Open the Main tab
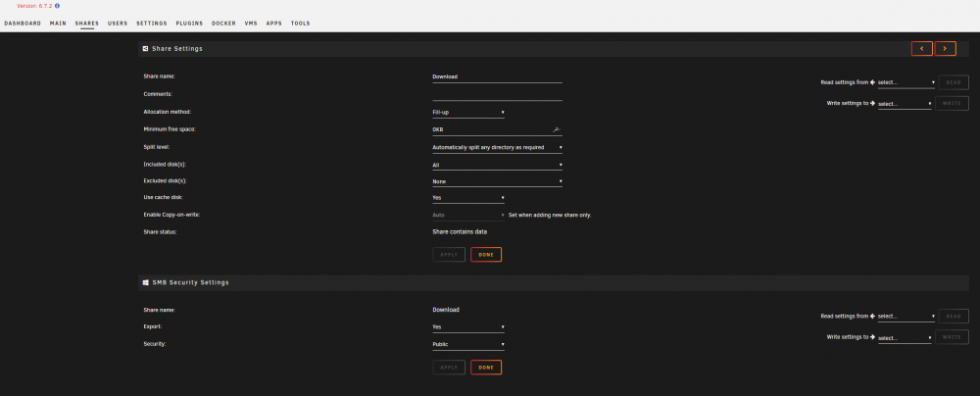980x396 pixels. point(58,24)
